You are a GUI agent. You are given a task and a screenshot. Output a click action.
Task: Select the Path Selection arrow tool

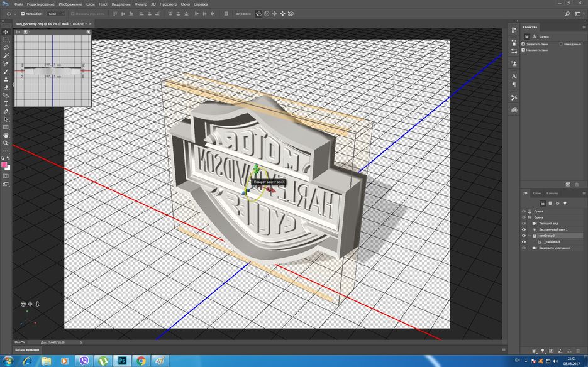[6, 119]
